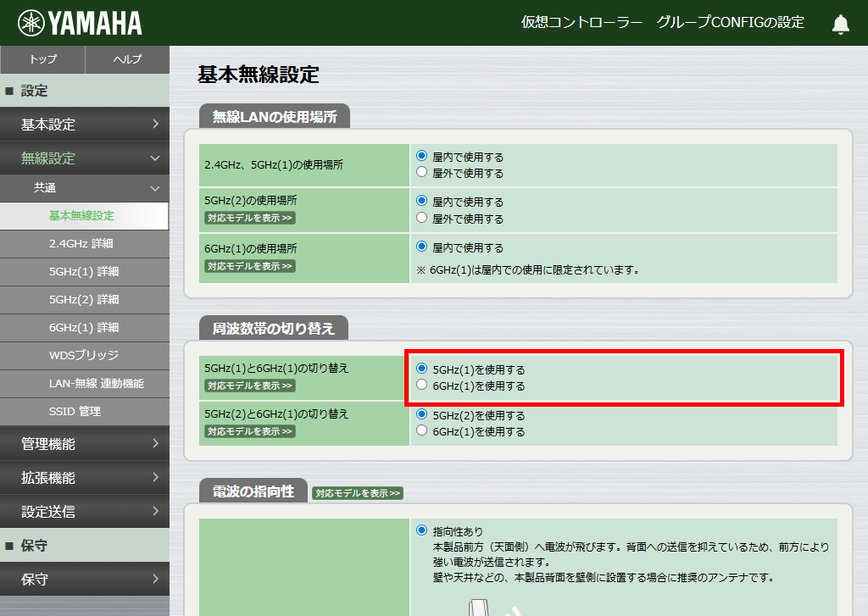
Task: Show supported models for 6GHz(1)の使用場所
Action: click(250, 266)
